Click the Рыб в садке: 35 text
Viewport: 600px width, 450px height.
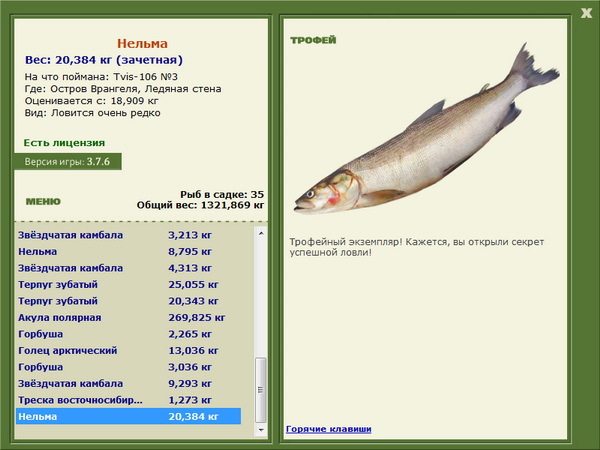pos(222,194)
